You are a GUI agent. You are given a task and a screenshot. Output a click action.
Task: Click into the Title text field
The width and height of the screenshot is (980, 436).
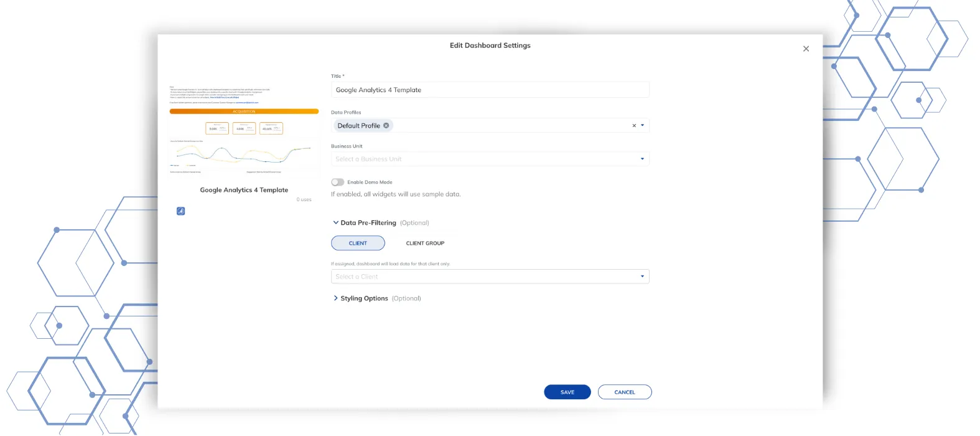(x=490, y=90)
